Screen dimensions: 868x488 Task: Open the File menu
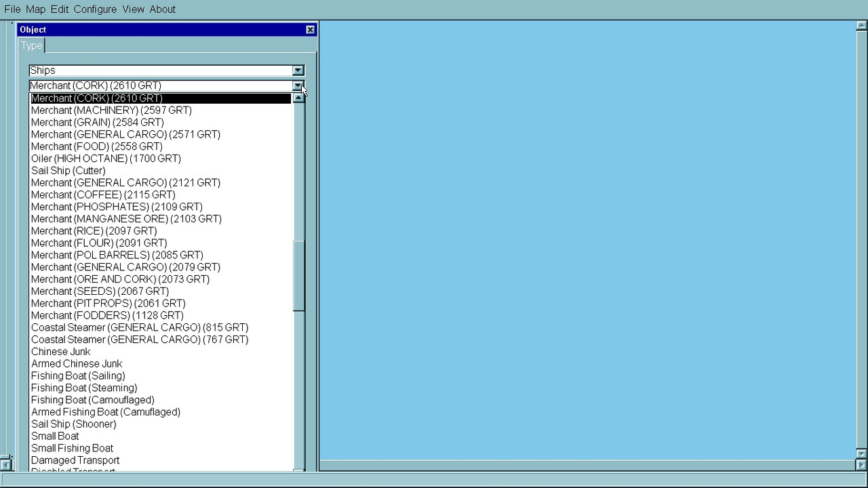tap(12, 9)
